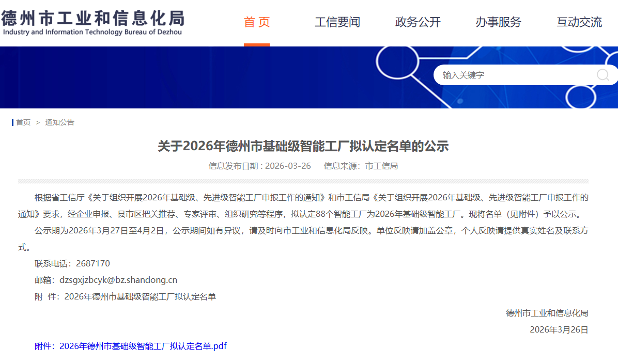
Task: Click the magnifier search icon
Action: point(602,75)
